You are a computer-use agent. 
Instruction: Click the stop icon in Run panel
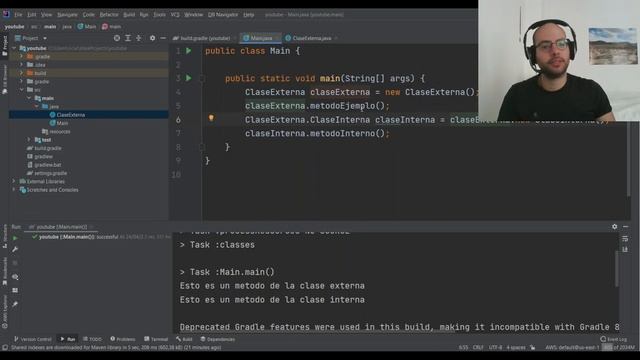pyautogui.click(x=15, y=263)
